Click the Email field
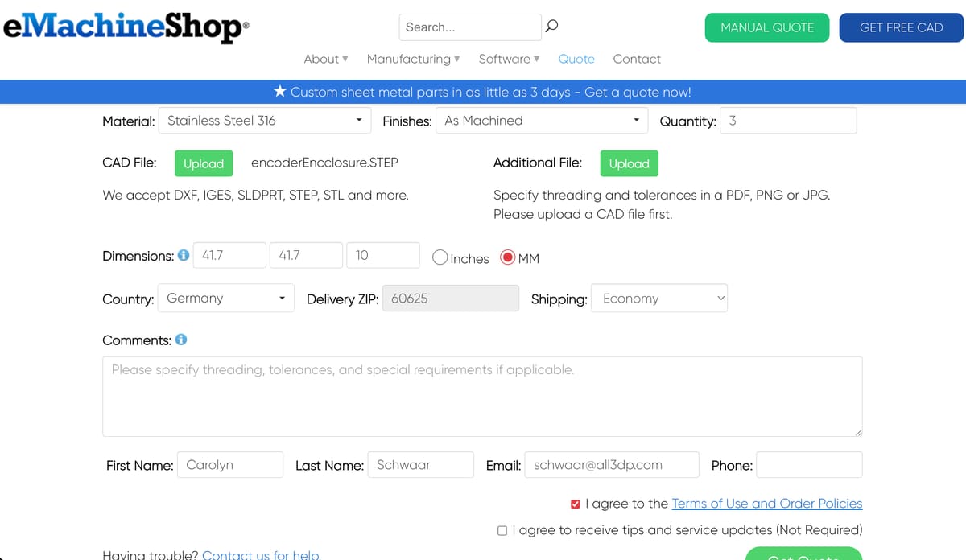Viewport: 966px width, 560px height. 611,465
